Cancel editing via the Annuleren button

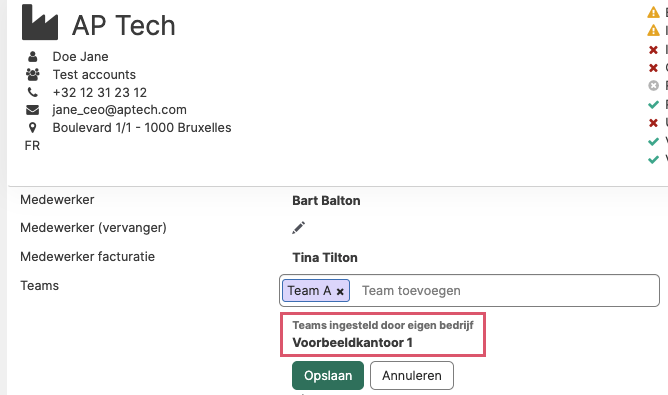click(x=412, y=375)
